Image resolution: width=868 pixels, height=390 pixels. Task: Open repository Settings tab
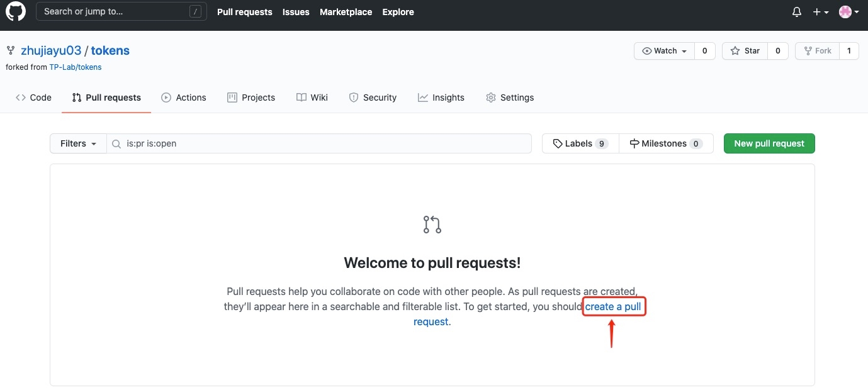[510, 97]
